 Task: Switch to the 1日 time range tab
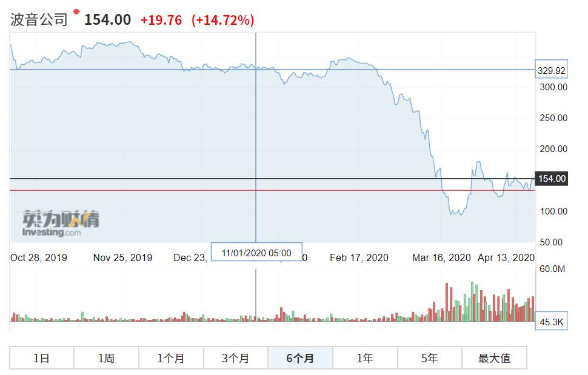(41, 357)
